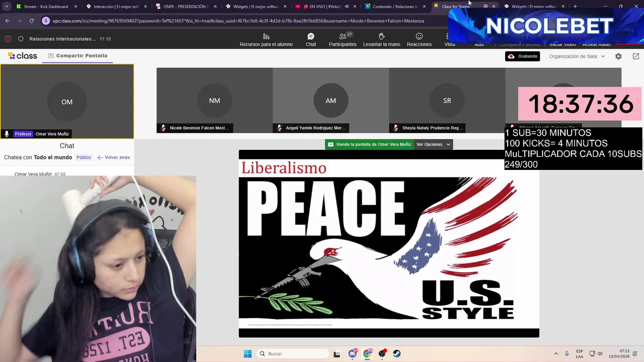The width and height of the screenshot is (644, 362).
Task: Select Sheyla Nataly Prudencio video tile
Action: tap(447, 101)
